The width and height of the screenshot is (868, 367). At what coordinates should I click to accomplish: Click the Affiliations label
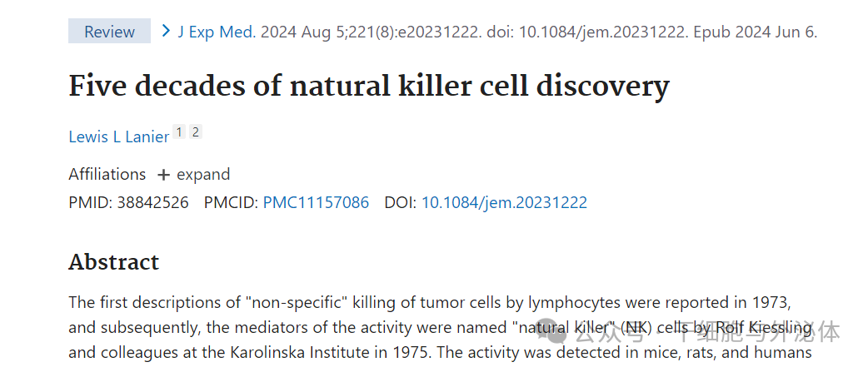(x=107, y=175)
